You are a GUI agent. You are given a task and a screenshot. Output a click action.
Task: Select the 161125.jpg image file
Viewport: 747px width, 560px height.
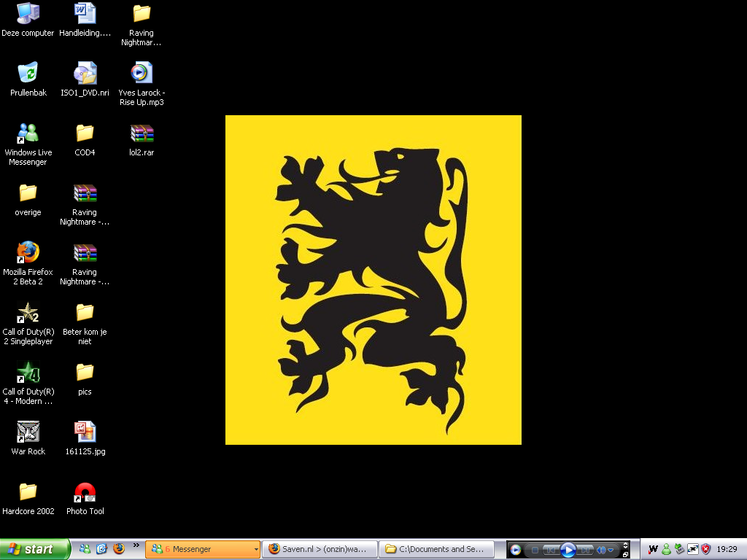point(85,438)
